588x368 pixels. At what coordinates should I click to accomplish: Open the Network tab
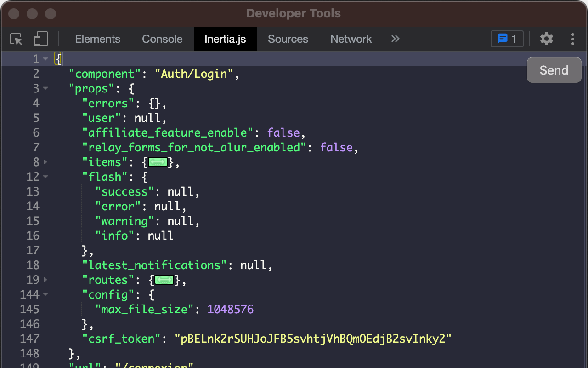point(351,39)
